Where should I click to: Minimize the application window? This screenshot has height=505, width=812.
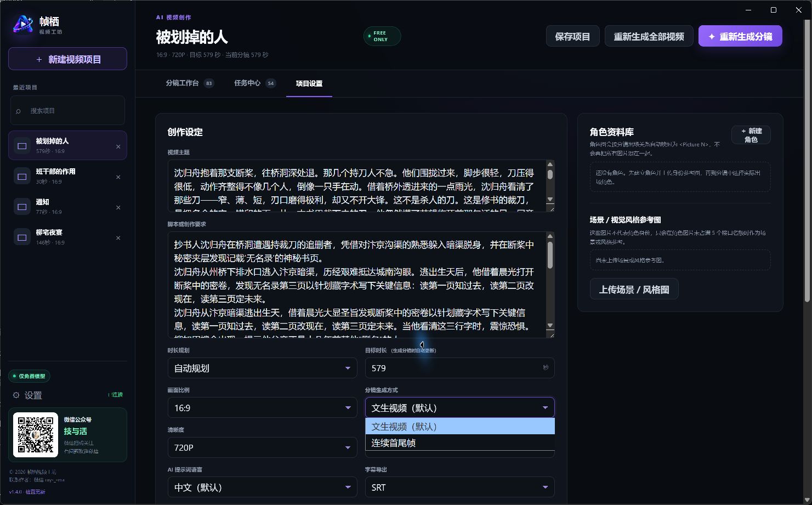tap(749, 10)
